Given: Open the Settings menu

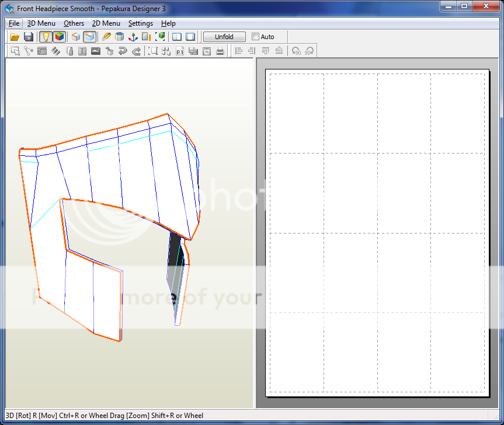Looking at the screenshot, I should point(141,23).
